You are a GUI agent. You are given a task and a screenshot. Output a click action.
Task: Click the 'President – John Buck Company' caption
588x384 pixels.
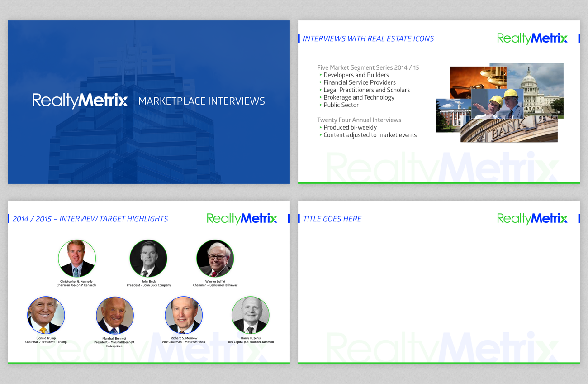click(149, 285)
